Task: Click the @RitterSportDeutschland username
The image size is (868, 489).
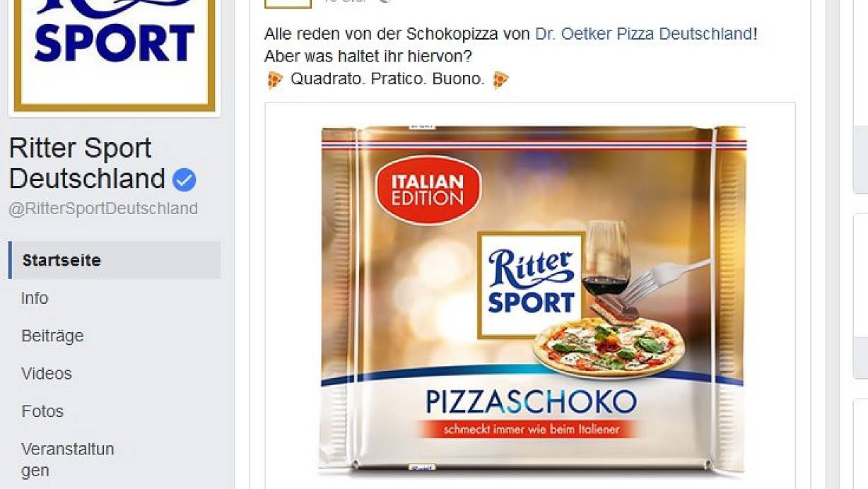Action: click(x=103, y=208)
